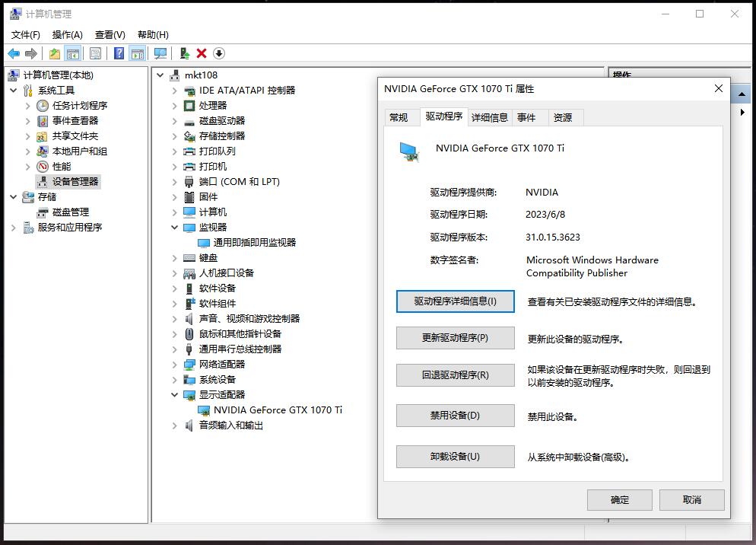Click the actions pane collapse arrow
Image resolution: width=756 pixels, height=545 pixels.
point(742,94)
